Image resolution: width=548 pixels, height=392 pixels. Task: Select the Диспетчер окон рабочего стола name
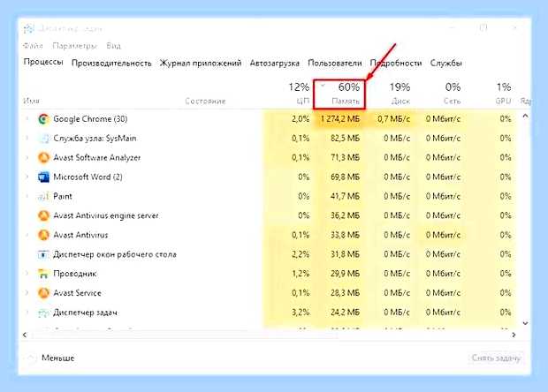[x=115, y=254]
